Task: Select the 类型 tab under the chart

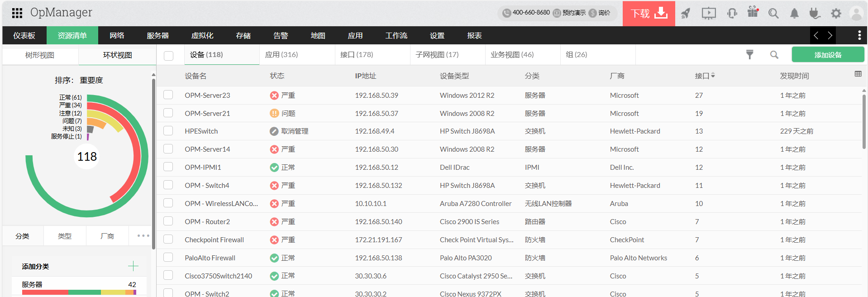Action: (65, 236)
